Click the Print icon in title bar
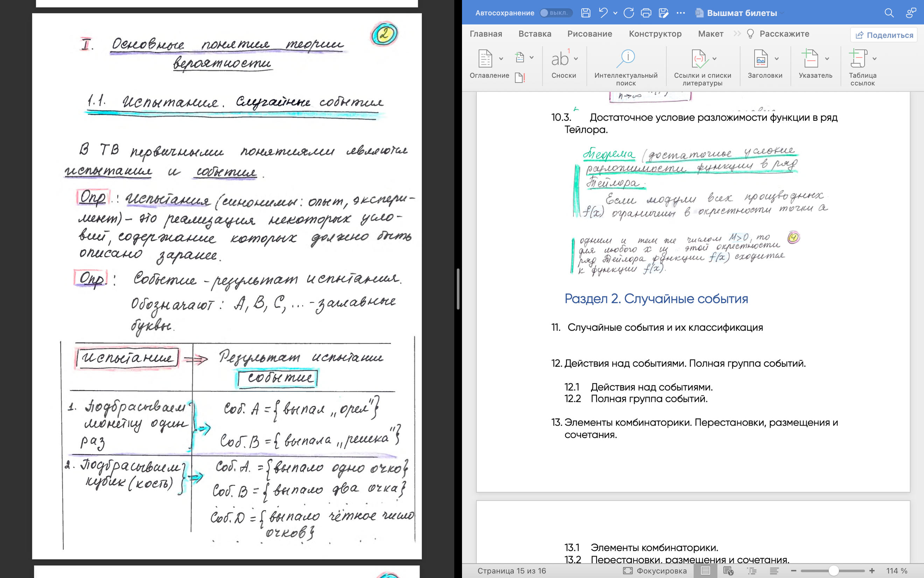This screenshot has height=578, width=924. click(646, 13)
